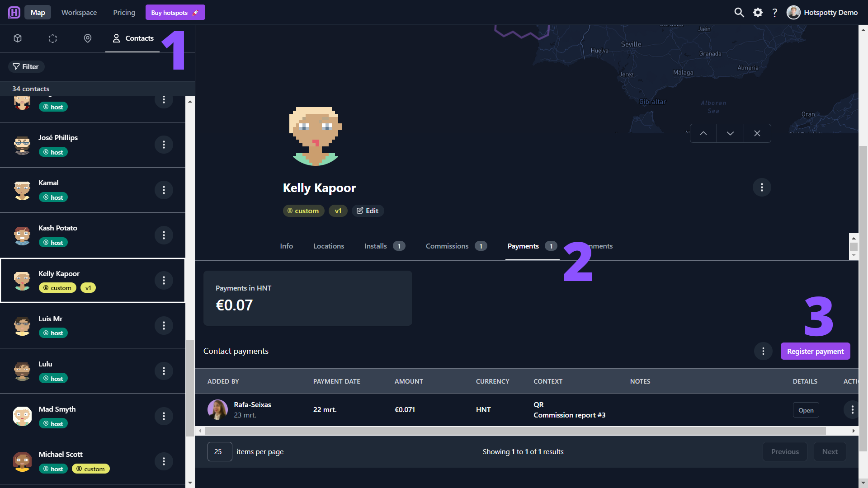Close the contact detail panel
The height and width of the screenshot is (488, 868).
pyautogui.click(x=757, y=133)
